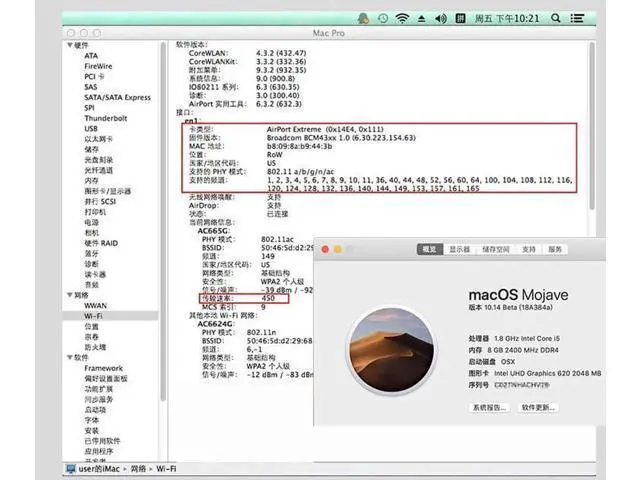
Task: Open the Wi-Fi status menu bar icon
Action: coord(402,18)
